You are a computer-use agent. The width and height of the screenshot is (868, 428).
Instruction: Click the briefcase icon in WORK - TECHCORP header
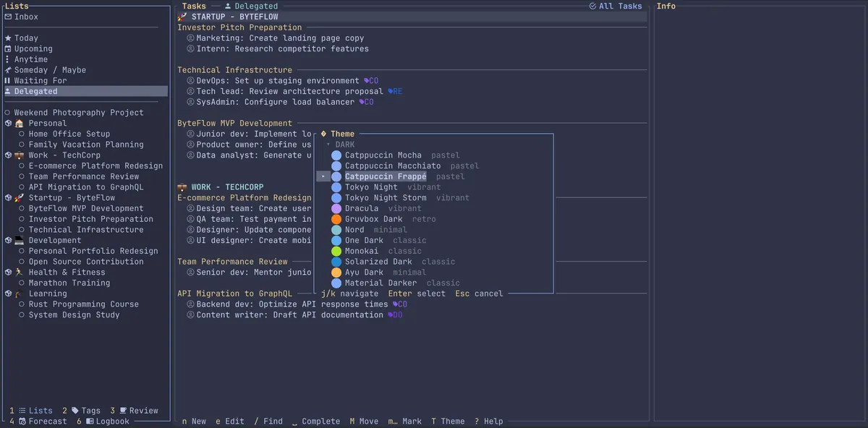tap(182, 187)
